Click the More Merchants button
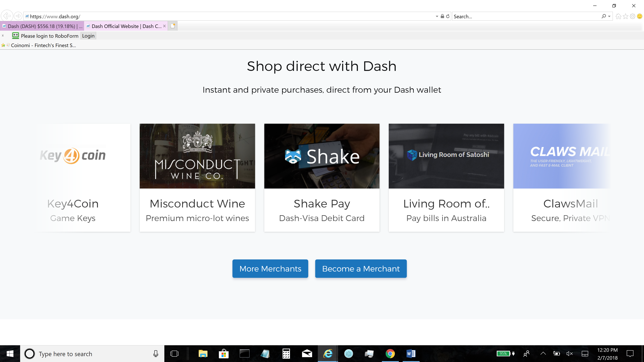Screen dimensions: 644x362 pyautogui.click(x=270, y=268)
